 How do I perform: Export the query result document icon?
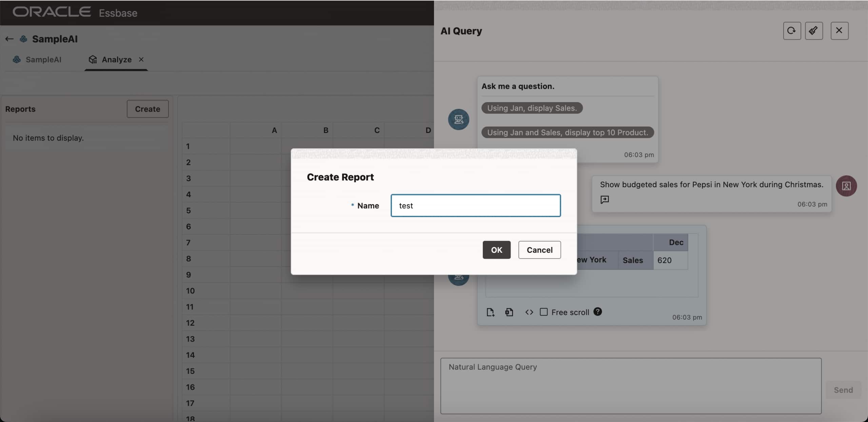click(509, 312)
